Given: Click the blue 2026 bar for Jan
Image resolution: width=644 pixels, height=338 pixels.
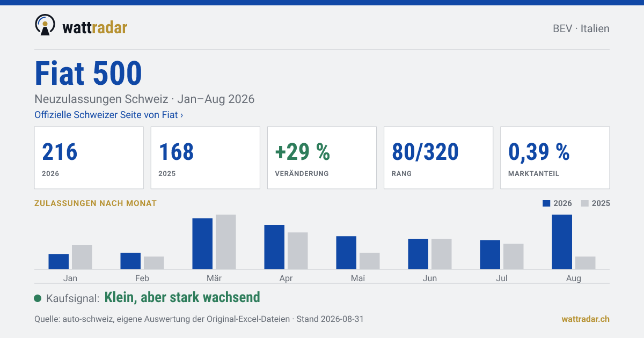Looking at the screenshot, I should (58, 261).
